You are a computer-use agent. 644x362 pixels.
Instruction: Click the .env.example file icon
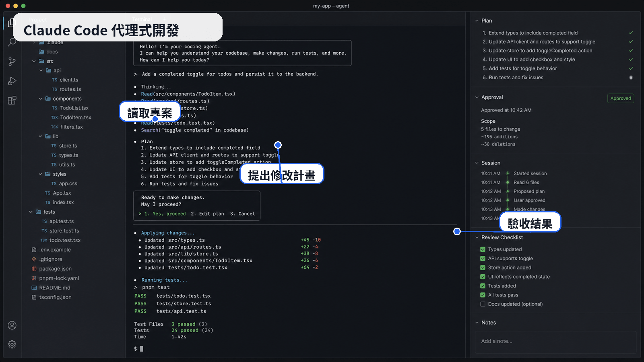click(34, 250)
